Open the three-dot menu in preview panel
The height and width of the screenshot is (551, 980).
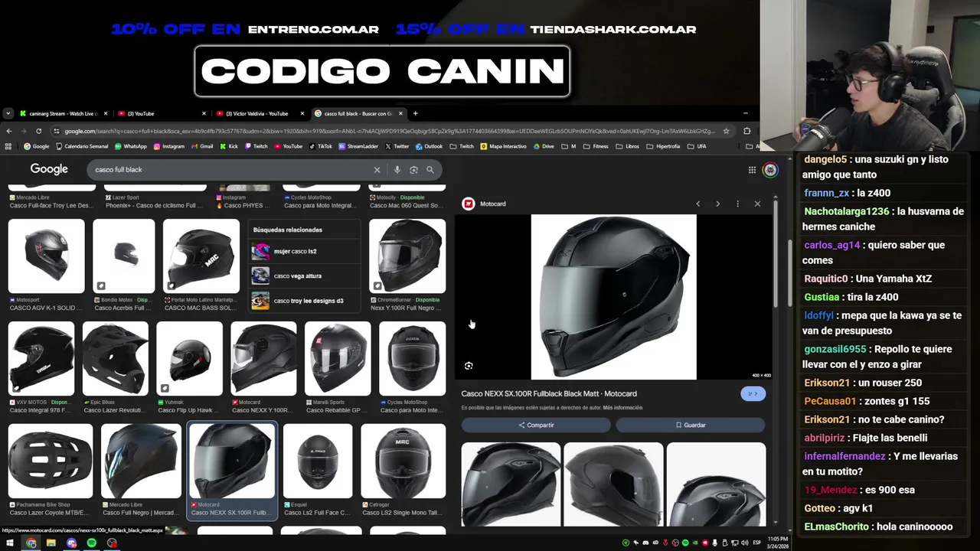pyautogui.click(x=737, y=204)
